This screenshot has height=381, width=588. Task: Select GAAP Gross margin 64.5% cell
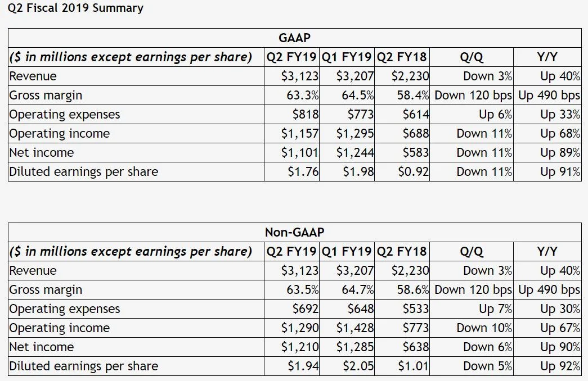(347, 95)
